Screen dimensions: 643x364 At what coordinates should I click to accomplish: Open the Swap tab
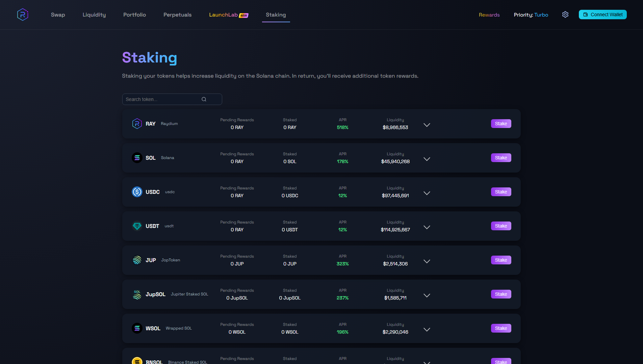point(58,15)
